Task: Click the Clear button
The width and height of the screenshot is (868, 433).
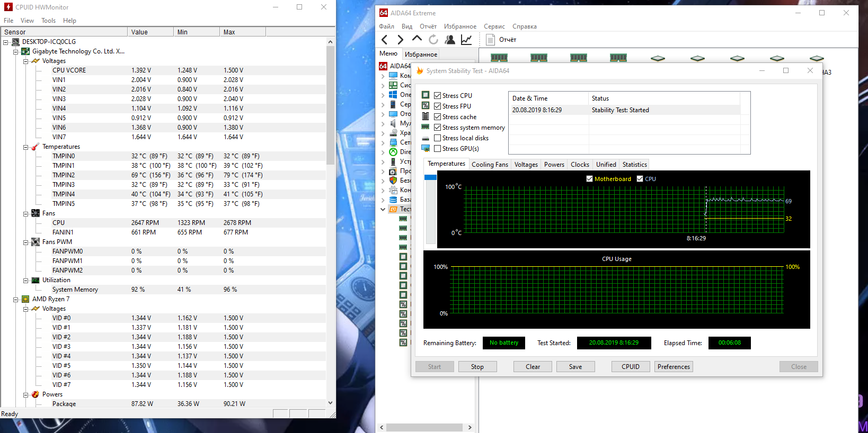Action: 533,367
